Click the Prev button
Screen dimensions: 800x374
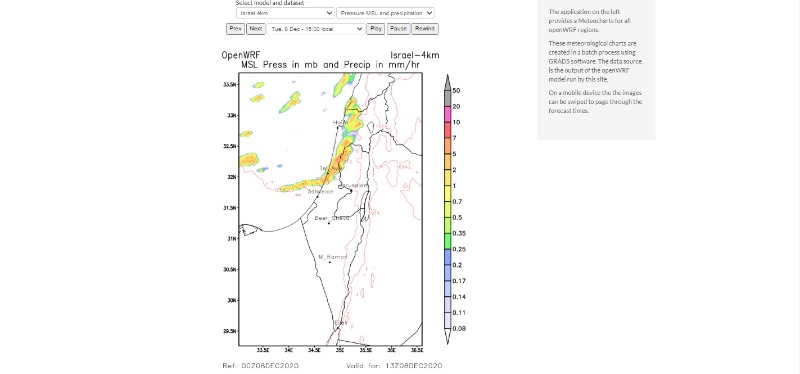pyautogui.click(x=235, y=29)
